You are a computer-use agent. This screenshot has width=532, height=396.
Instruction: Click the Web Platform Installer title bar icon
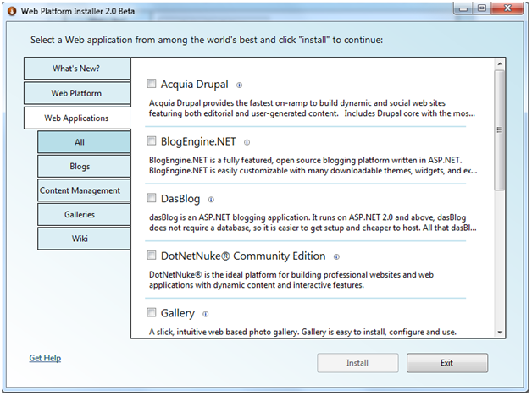pos(12,11)
